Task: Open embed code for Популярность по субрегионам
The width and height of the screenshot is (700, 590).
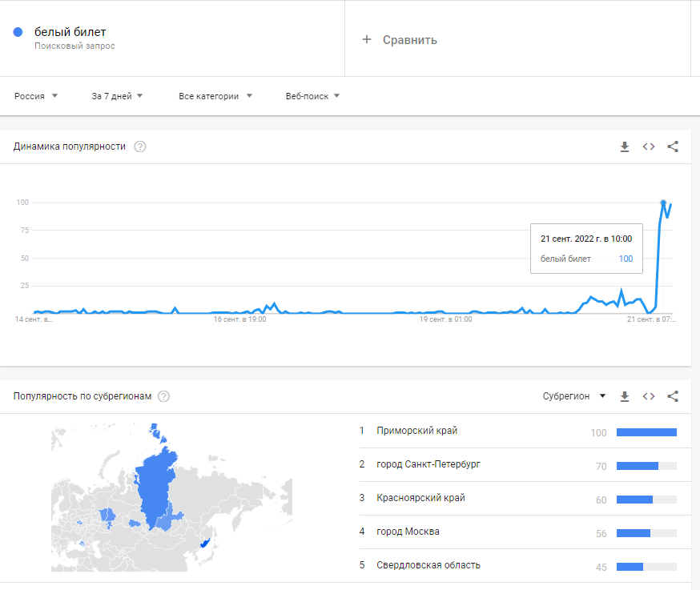Action: (x=649, y=395)
